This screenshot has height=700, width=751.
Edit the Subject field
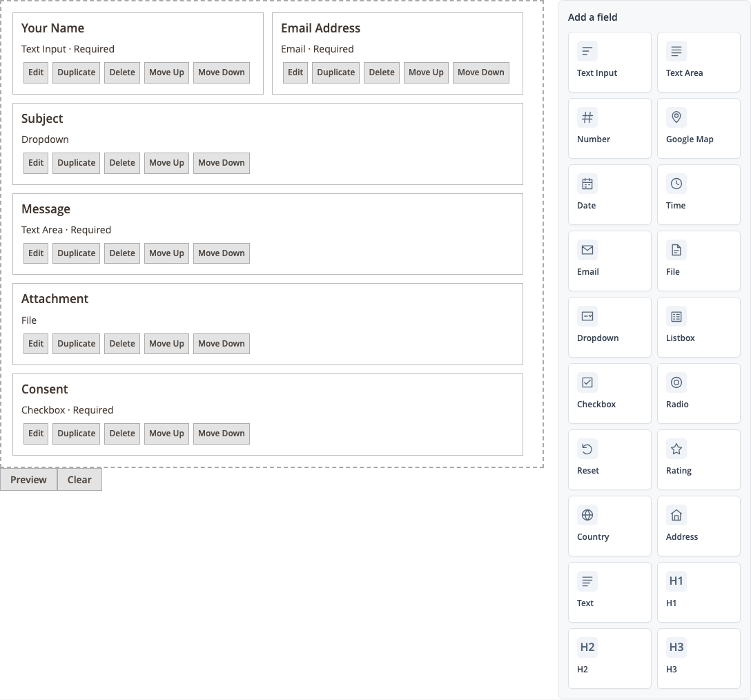click(36, 163)
